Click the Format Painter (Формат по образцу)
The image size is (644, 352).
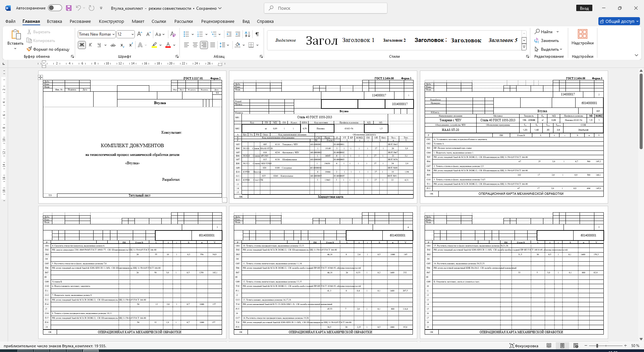click(48, 49)
